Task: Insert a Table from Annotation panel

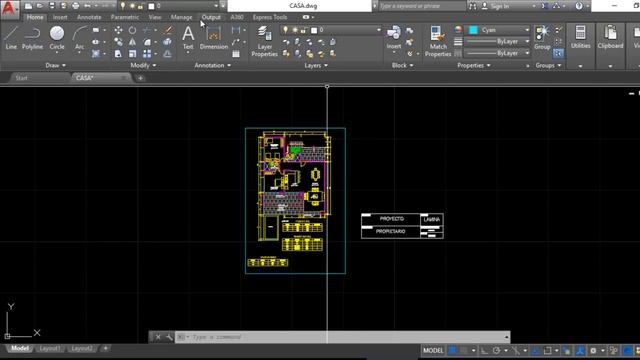Action: pyautogui.click(x=236, y=54)
